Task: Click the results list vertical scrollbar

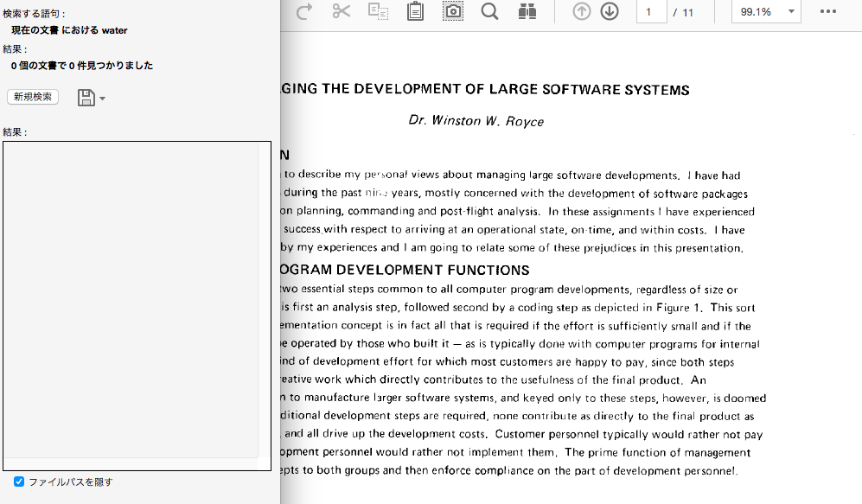Action: tap(265, 299)
